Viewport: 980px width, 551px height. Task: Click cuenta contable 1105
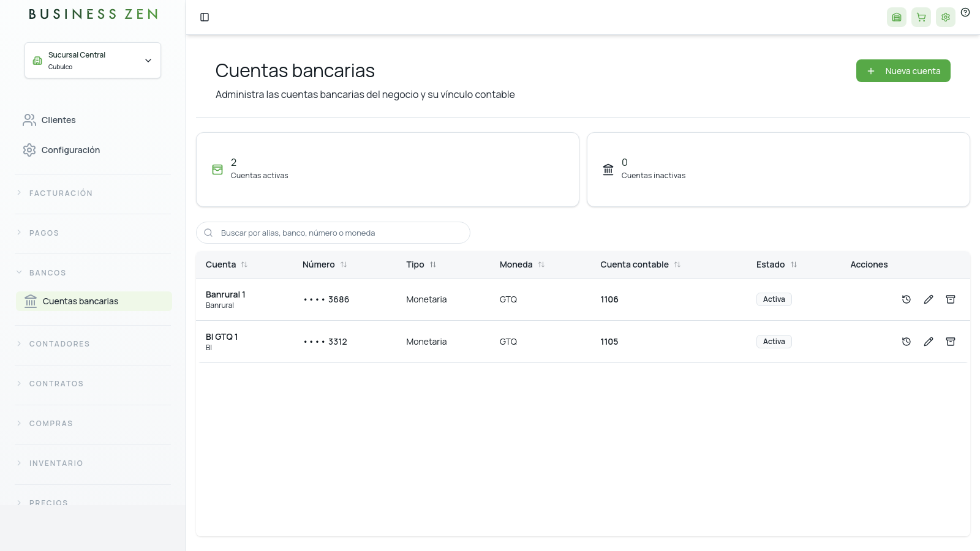pyautogui.click(x=609, y=342)
